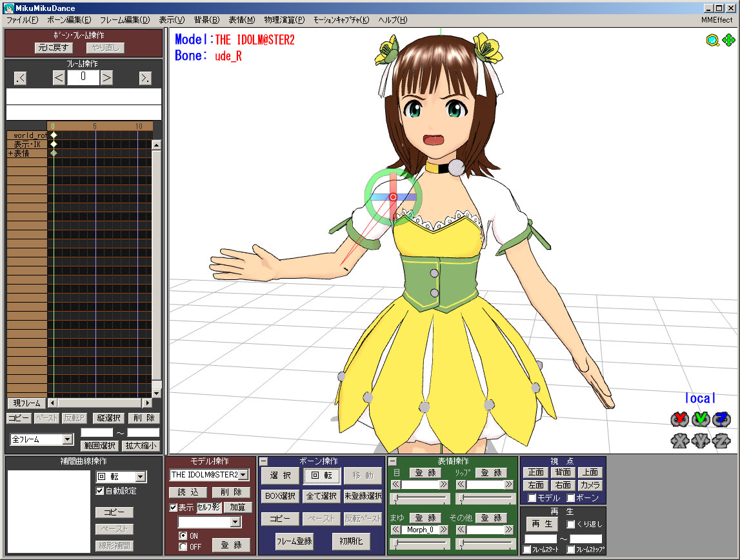Click the 正面 front view button
The image size is (740, 560).
point(535,472)
